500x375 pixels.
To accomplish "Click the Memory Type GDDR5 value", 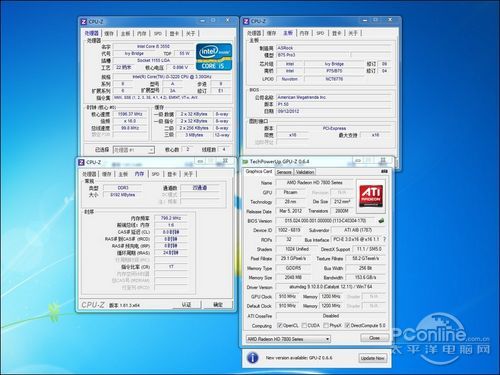I will pos(293,268).
